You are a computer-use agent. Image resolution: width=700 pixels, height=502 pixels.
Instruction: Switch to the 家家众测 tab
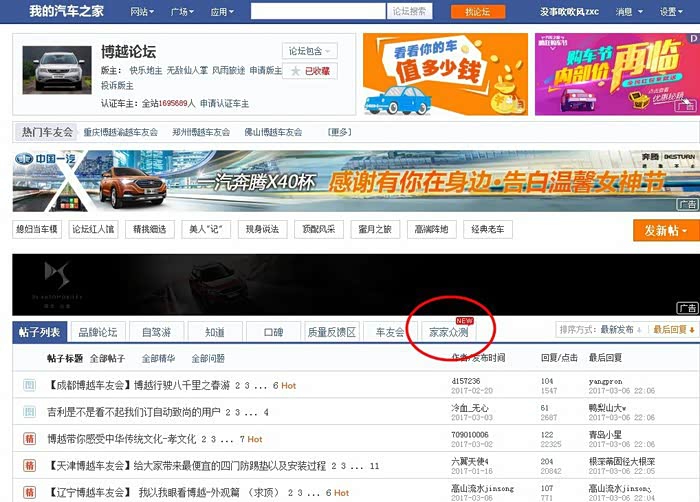pos(447,332)
